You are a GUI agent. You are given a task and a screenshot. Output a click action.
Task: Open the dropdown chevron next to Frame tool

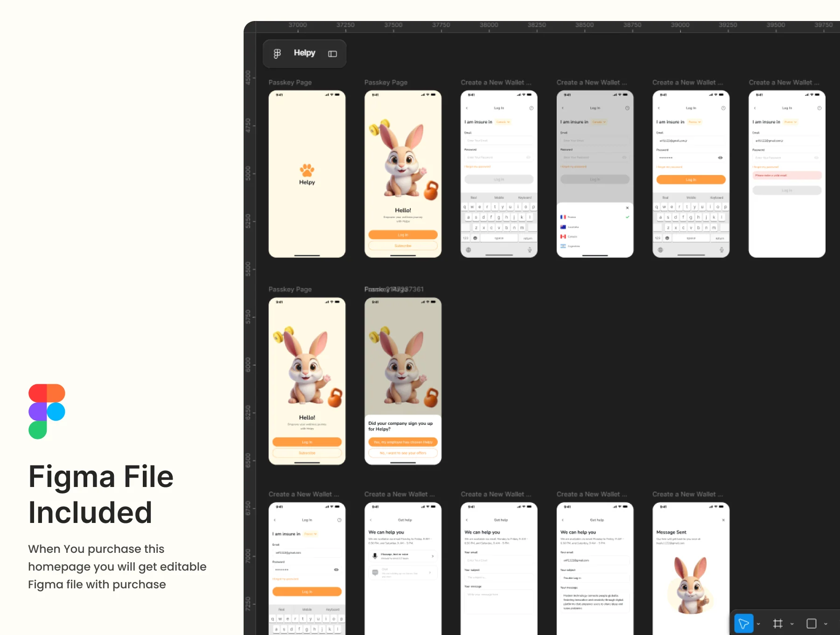pos(792,624)
